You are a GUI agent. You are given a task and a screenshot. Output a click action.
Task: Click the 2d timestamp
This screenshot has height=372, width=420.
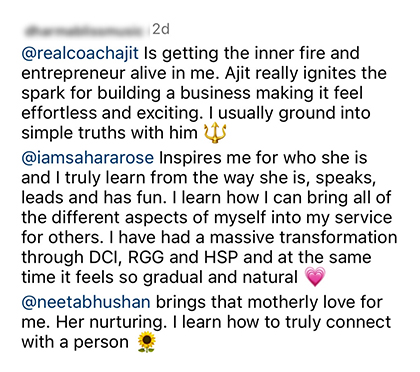(161, 30)
